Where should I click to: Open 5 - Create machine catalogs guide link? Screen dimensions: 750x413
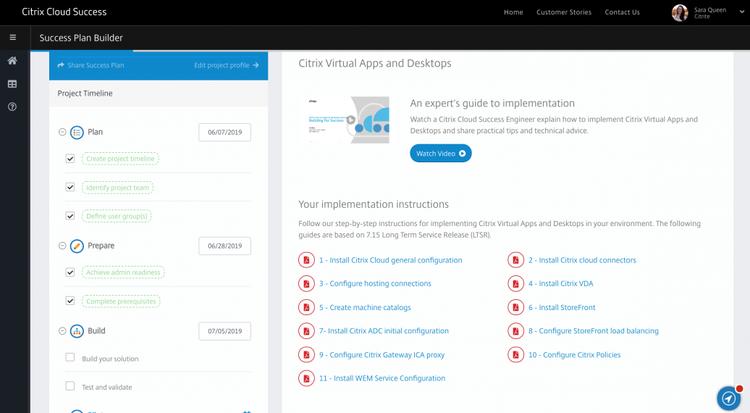tap(365, 308)
